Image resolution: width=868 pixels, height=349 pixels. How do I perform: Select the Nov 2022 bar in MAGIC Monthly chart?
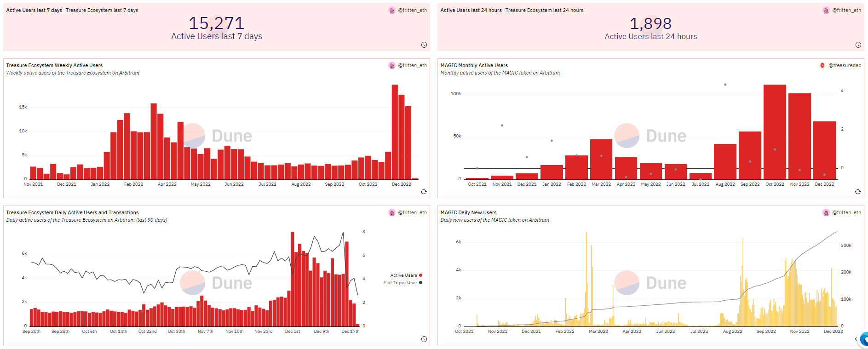point(799,136)
